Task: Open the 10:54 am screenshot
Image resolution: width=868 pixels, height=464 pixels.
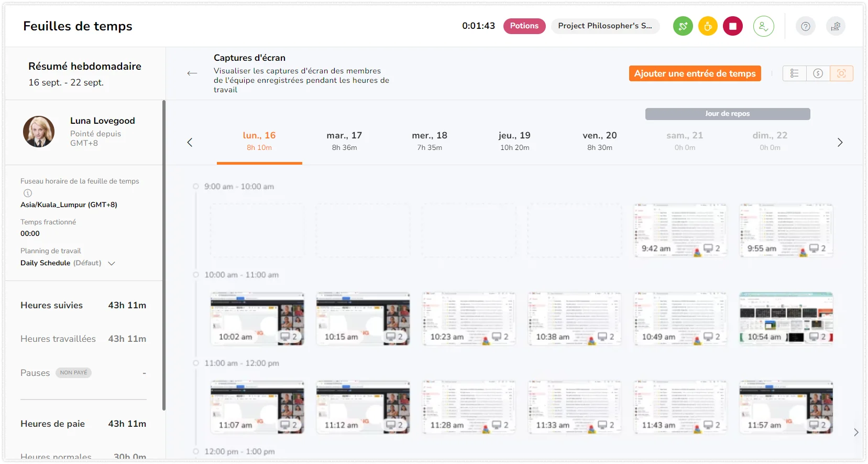Action: pyautogui.click(x=786, y=319)
